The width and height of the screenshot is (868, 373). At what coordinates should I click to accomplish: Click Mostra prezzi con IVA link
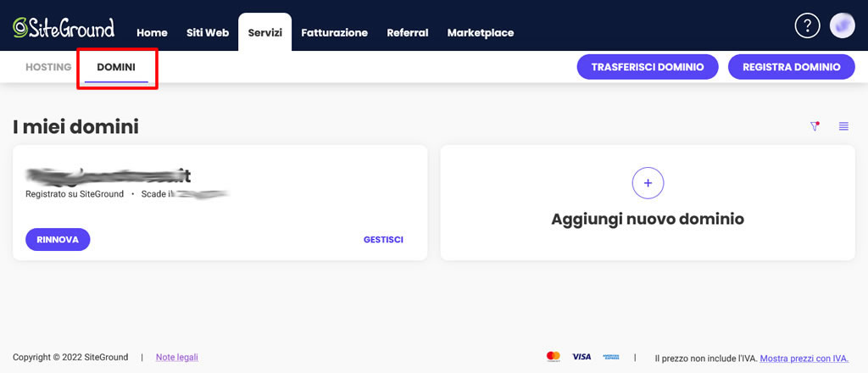tap(804, 358)
